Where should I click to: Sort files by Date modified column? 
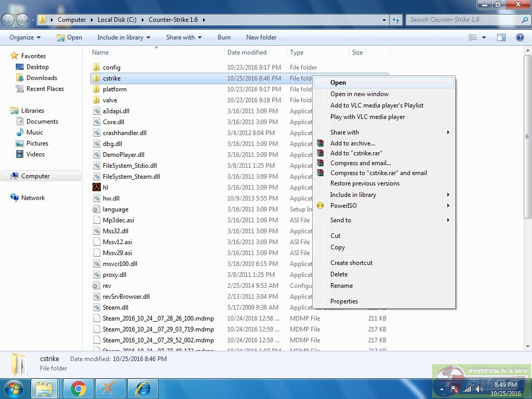click(x=247, y=52)
